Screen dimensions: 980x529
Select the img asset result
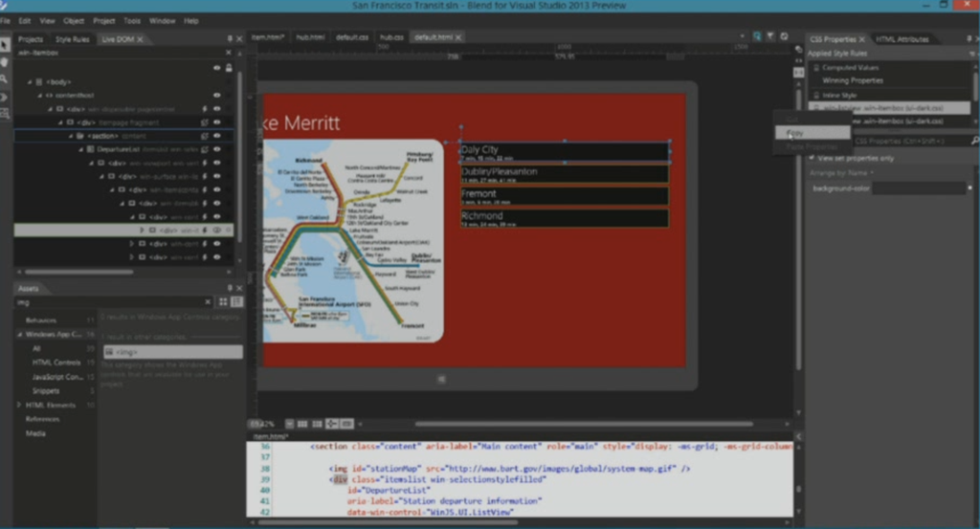pyautogui.click(x=172, y=352)
